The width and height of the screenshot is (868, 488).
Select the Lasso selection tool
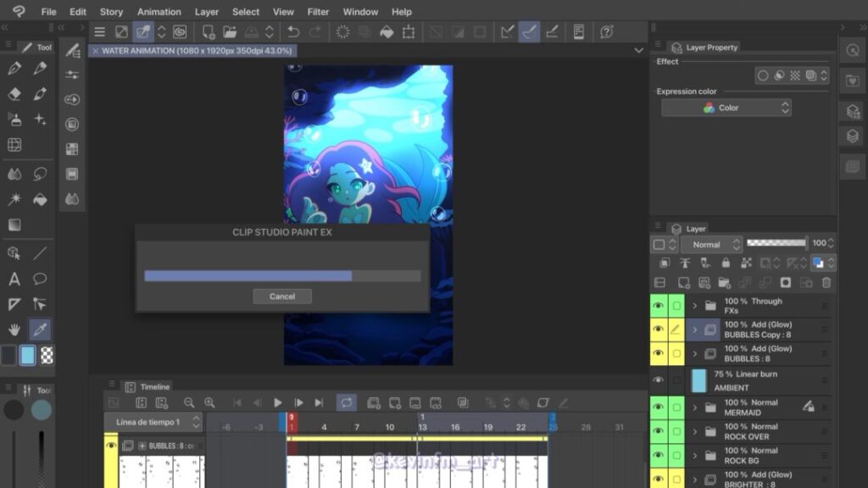pyautogui.click(x=40, y=174)
